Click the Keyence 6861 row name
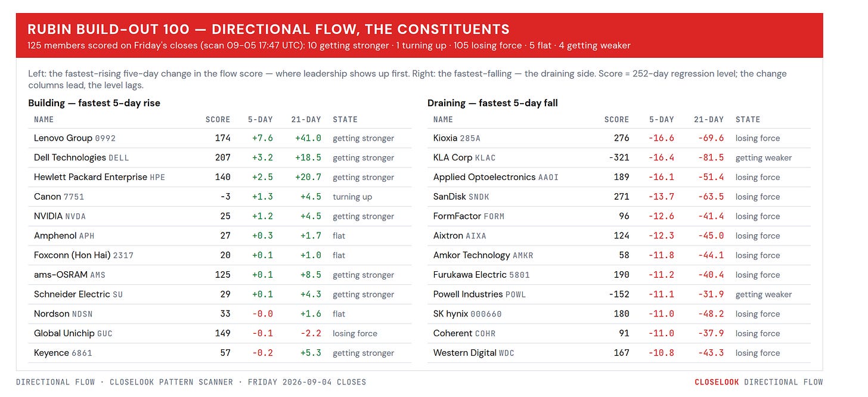 click(x=63, y=353)
